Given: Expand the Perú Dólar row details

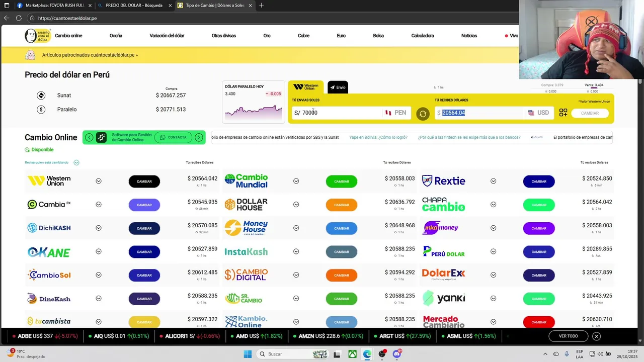Looking at the screenshot, I should [x=493, y=252].
